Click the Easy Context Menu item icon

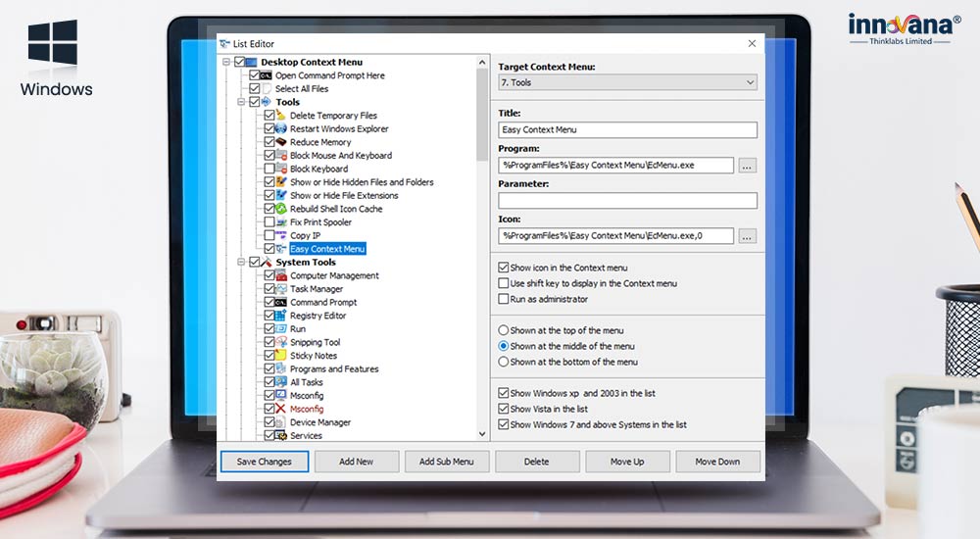click(281, 248)
